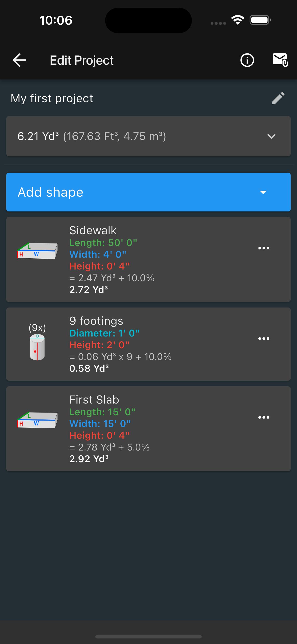The image size is (297, 644).
Task: Select the Sidewalk shape entry title
Action: (93, 230)
